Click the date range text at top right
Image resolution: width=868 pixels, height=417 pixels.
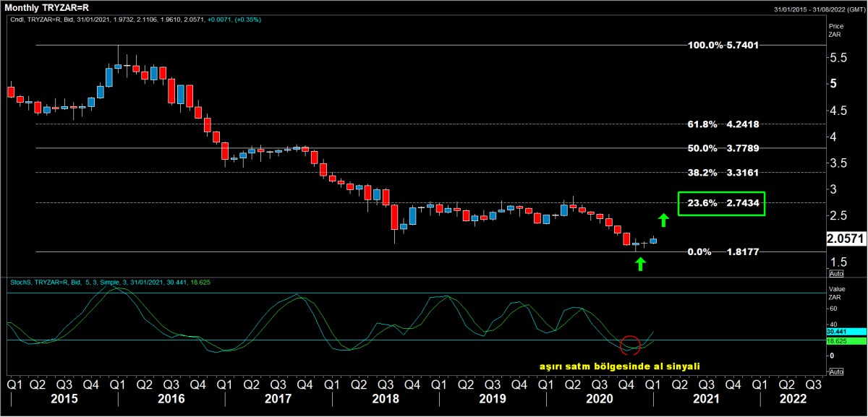click(818, 9)
